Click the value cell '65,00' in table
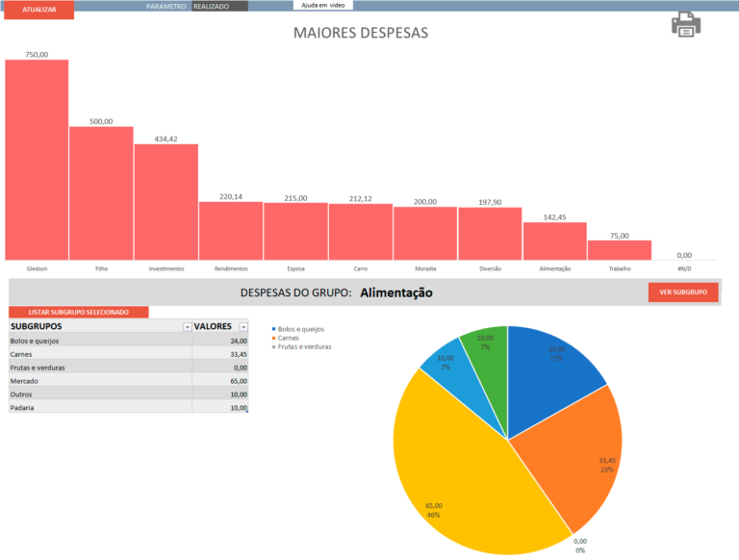Image resolution: width=739 pixels, height=560 pixels. pyautogui.click(x=220, y=381)
